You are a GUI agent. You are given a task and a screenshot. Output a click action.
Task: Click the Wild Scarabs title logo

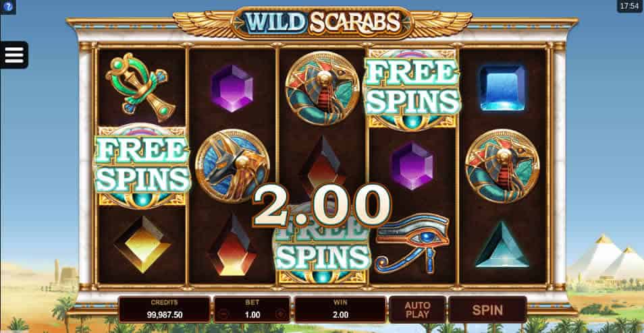[323, 22]
